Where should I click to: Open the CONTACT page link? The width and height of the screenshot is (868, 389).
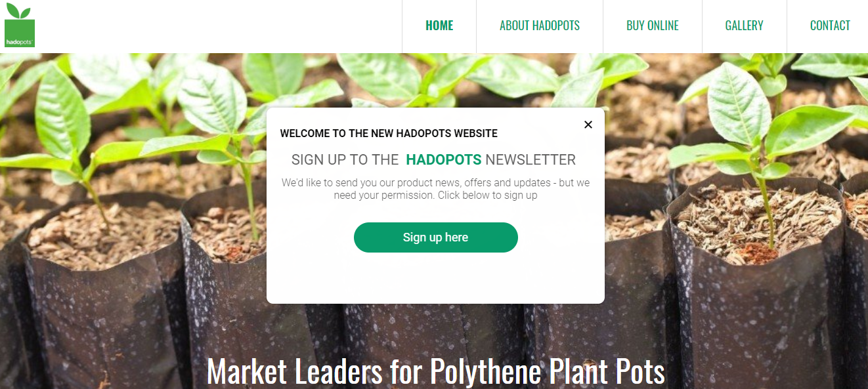pos(830,26)
